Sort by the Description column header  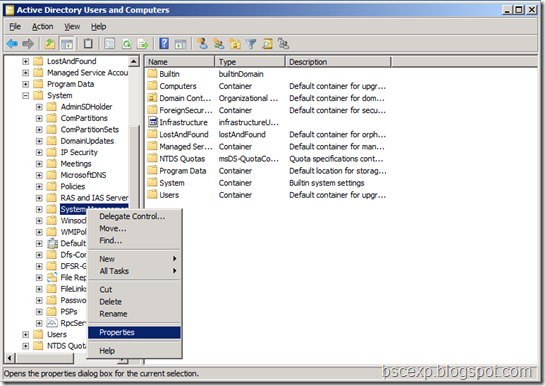click(338, 62)
